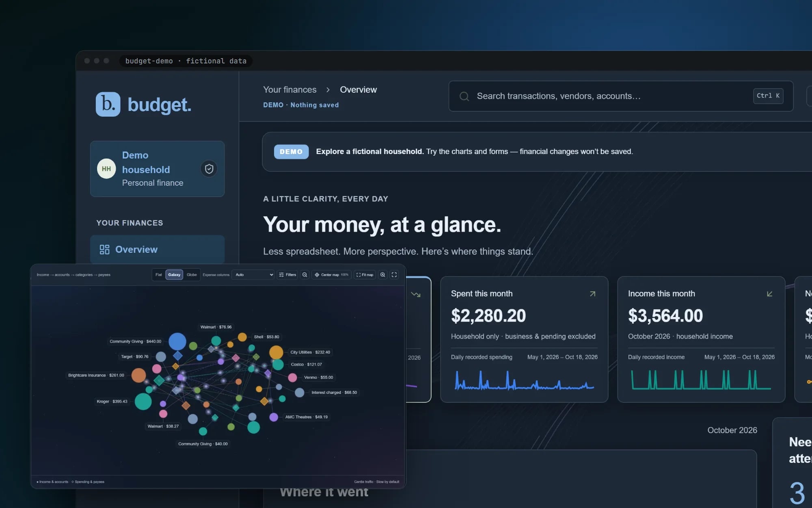Click the pink Venmo node

tap(292, 378)
